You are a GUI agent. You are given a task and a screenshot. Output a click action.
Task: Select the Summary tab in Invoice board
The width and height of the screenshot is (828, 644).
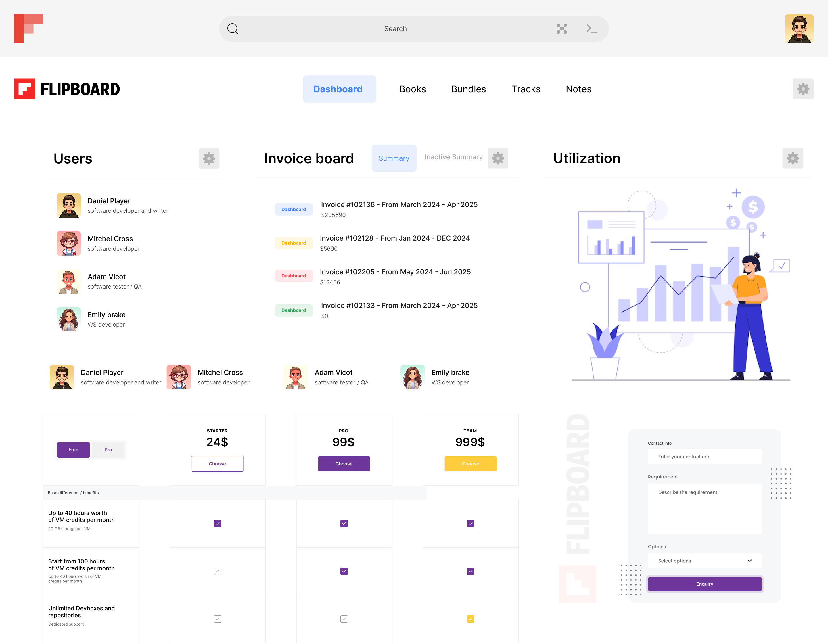[x=394, y=158]
